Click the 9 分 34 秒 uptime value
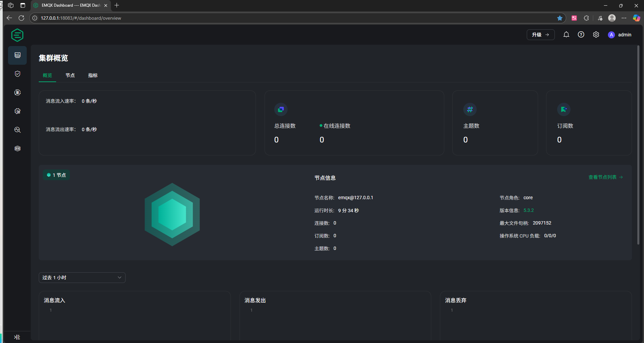This screenshot has width=644, height=343. pos(348,210)
